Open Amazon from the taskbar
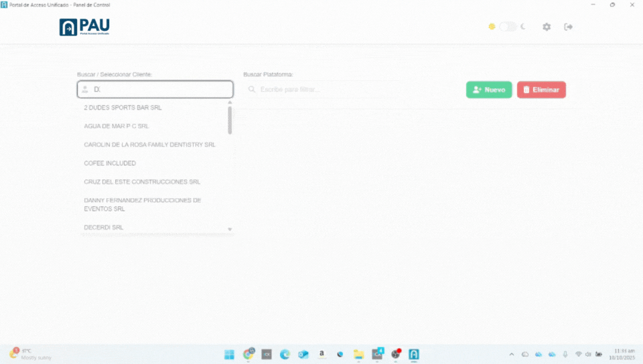 (x=322, y=354)
